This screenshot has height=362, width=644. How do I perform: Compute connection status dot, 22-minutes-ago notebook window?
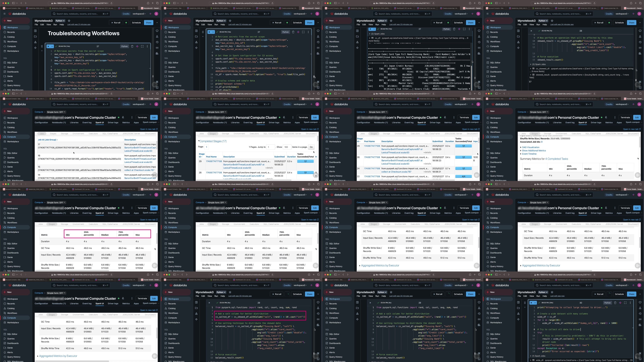click(287, 23)
